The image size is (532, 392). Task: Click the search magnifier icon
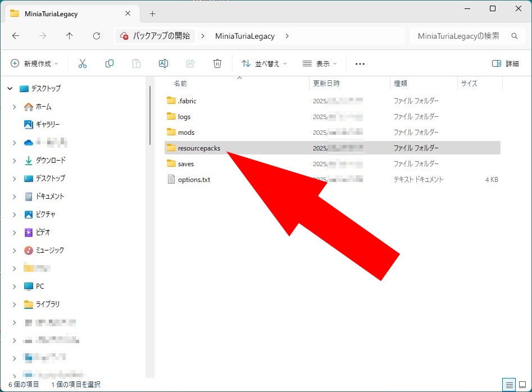[x=515, y=36]
